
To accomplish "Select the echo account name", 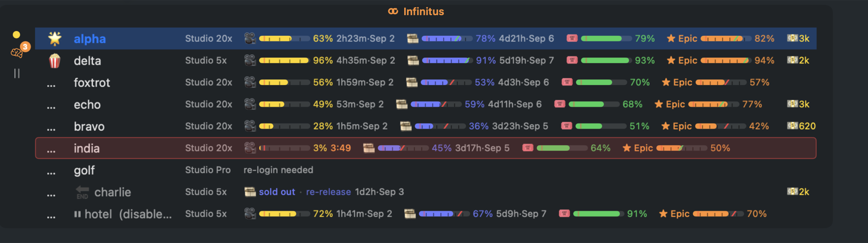I will point(87,105).
